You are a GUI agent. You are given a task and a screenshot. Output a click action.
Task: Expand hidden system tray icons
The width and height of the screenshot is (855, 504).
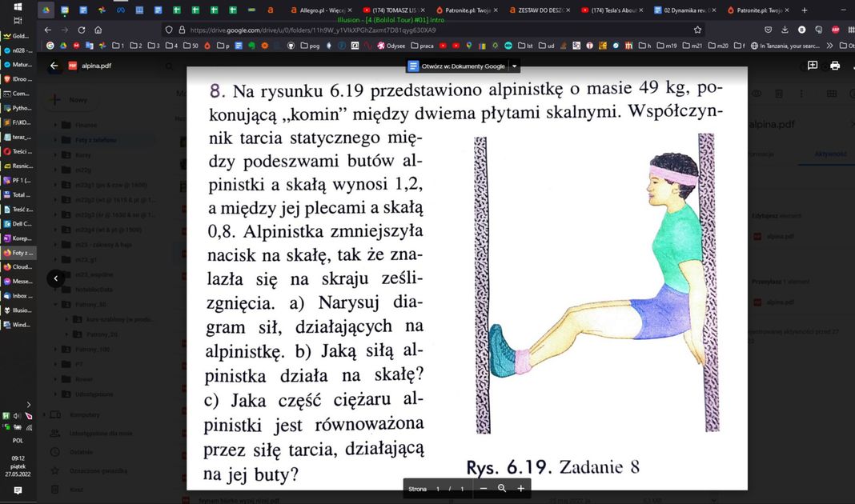point(29,404)
